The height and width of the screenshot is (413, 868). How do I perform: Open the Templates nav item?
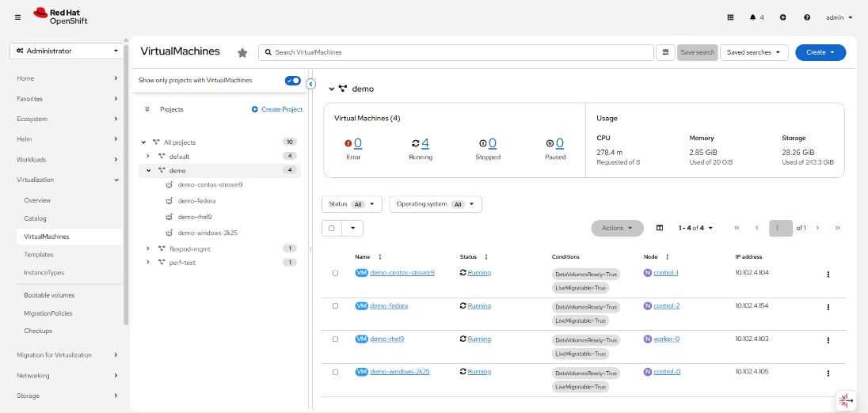[x=39, y=255]
